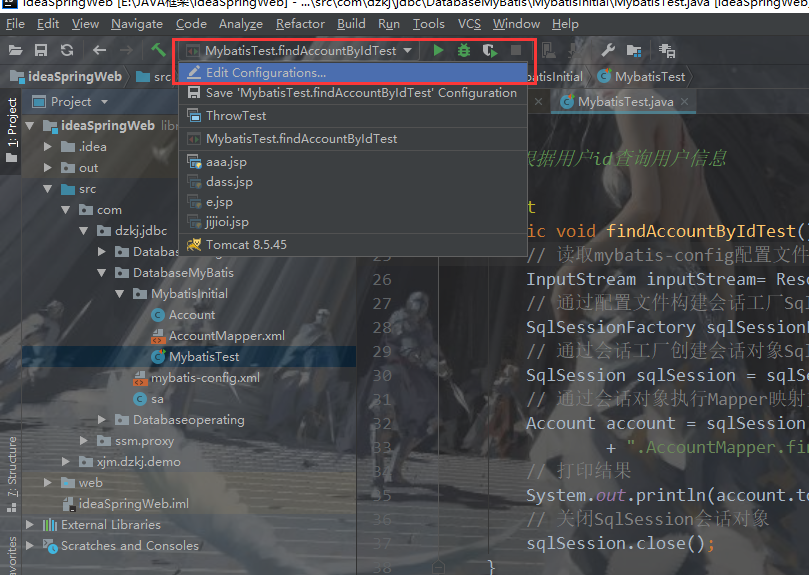Image resolution: width=809 pixels, height=575 pixels.
Task: Select the dass.jsp run configuration
Action: coord(353,182)
